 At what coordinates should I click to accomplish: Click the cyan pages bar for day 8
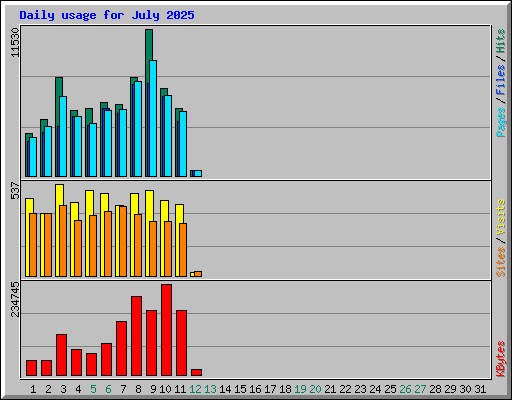click(x=138, y=129)
